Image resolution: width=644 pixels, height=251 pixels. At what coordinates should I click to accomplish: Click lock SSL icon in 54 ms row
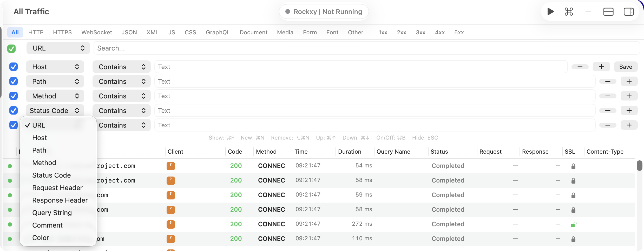573,166
